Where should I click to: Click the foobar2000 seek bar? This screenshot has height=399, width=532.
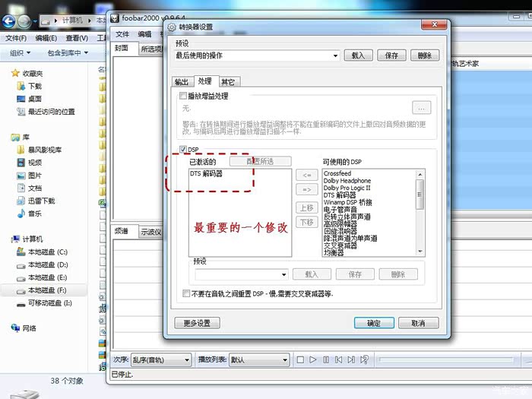point(446,359)
